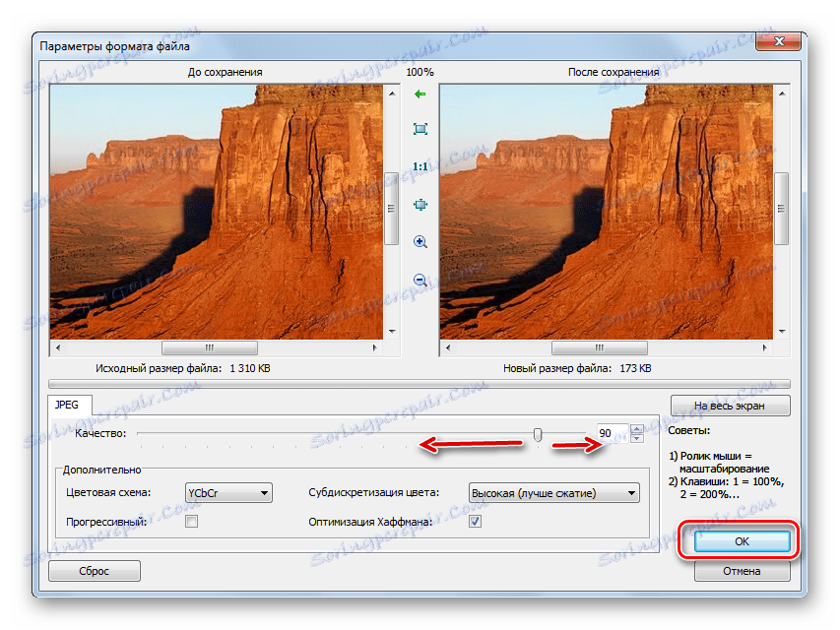The height and width of the screenshot is (630, 840).
Task: Click the scrollbar under the После сохранения preview
Action: pos(599,346)
